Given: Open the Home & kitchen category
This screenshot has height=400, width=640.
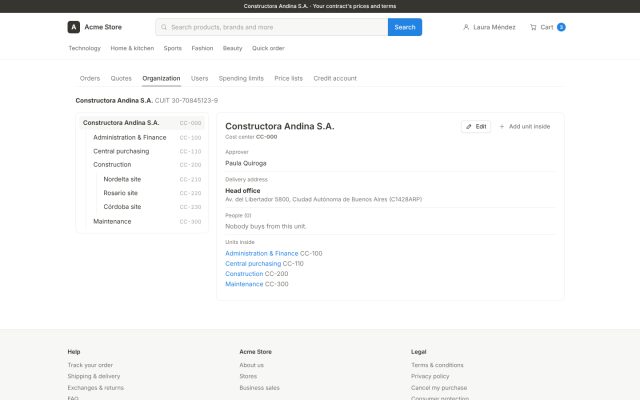Looking at the screenshot, I should point(132,48).
